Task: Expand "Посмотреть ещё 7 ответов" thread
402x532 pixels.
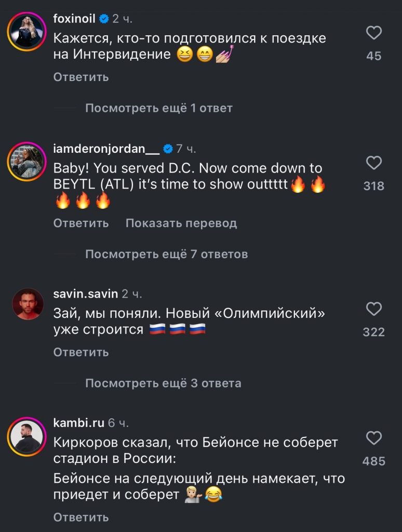Action: coord(166,254)
